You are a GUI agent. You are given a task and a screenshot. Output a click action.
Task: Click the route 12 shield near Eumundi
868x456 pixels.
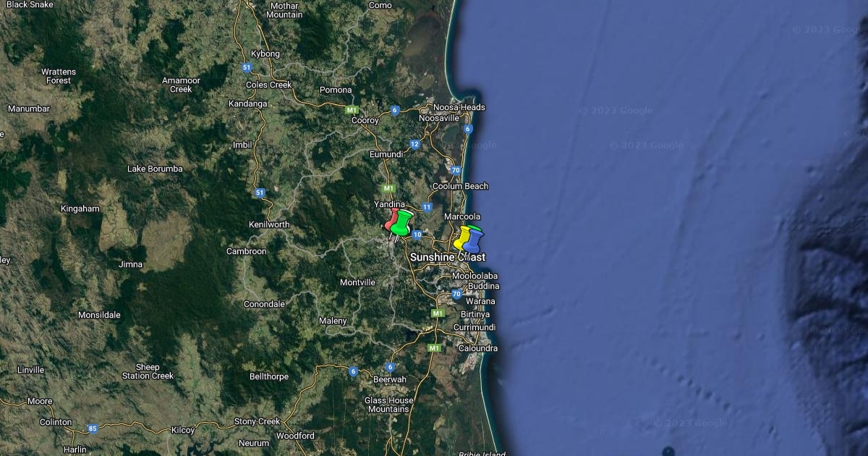tap(414, 144)
